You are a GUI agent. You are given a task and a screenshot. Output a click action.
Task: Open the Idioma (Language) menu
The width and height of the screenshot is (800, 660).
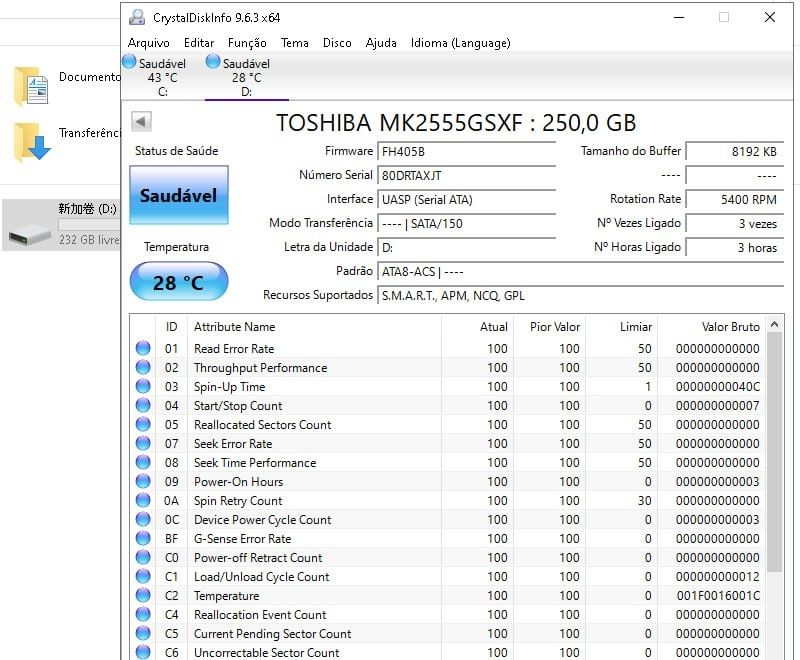(460, 43)
